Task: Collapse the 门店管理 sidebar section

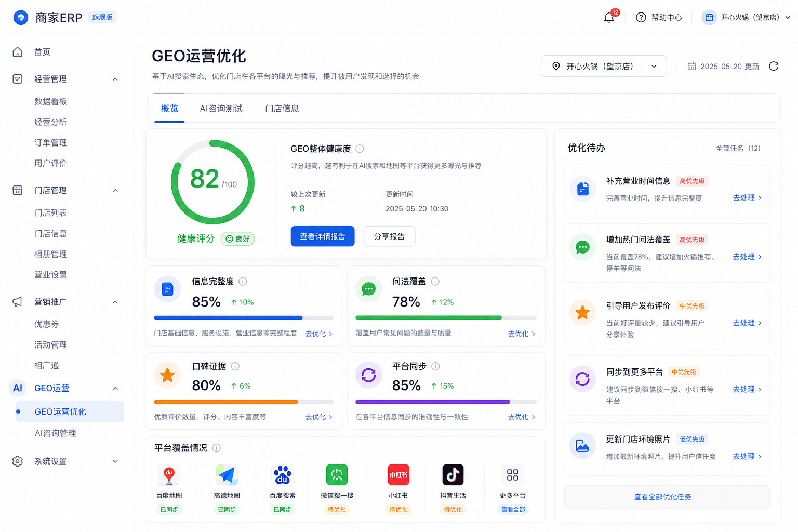Action: tap(115, 191)
